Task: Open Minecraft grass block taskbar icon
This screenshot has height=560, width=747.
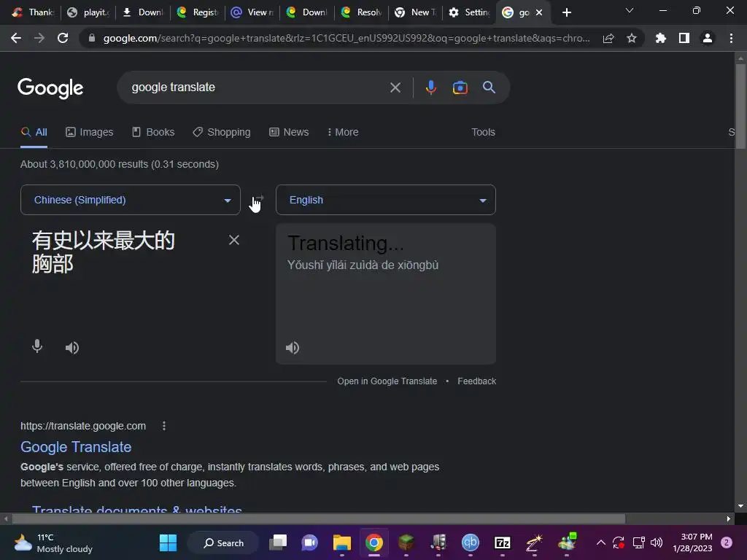Action: 406,542
